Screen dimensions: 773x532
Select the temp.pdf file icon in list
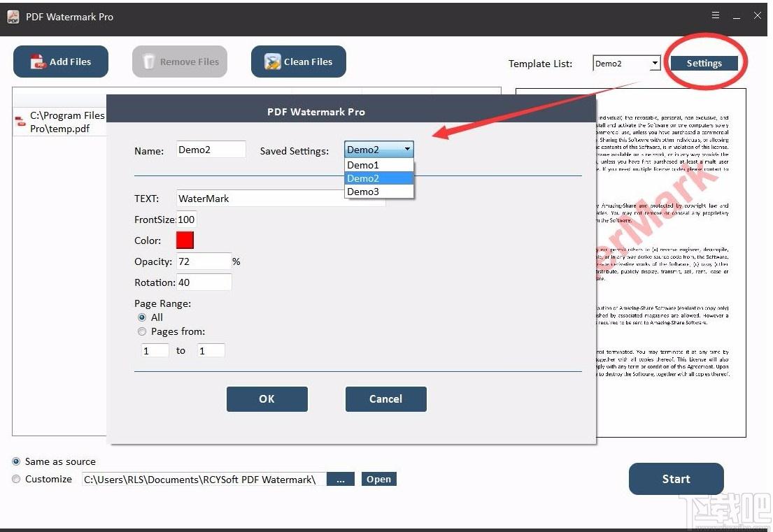click(20, 121)
